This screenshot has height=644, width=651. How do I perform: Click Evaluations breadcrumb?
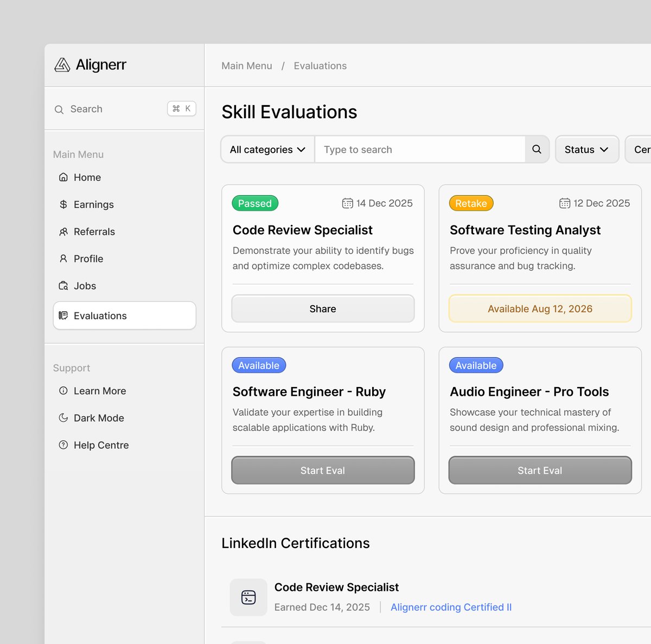tap(320, 66)
